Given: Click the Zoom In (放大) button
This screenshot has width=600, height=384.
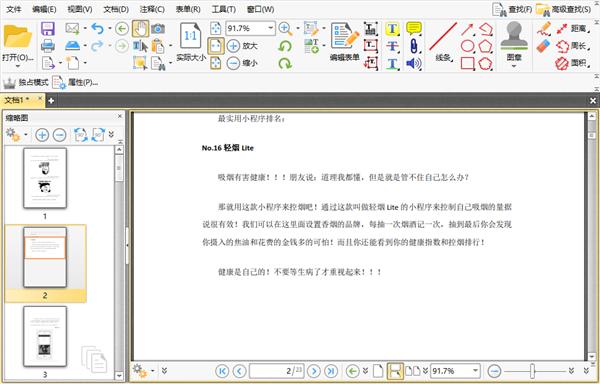Looking at the screenshot, I should [242, 46].
